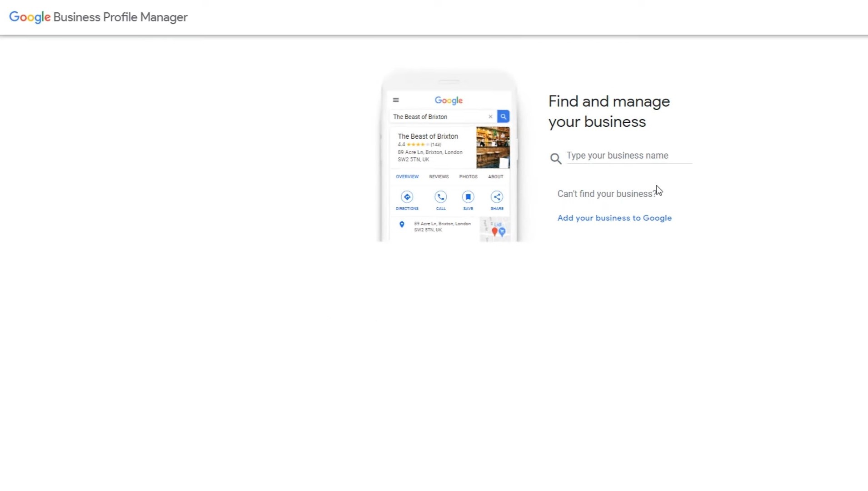Click the Share icon in phone mockup
The width and height of the screenshot is (868, 491).
[497, 197]
